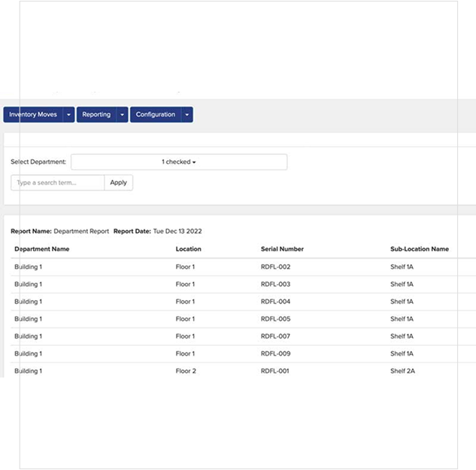Open the Select Department '1 checked' dropdown
The image size is (476, 470).
click(179, 162)
